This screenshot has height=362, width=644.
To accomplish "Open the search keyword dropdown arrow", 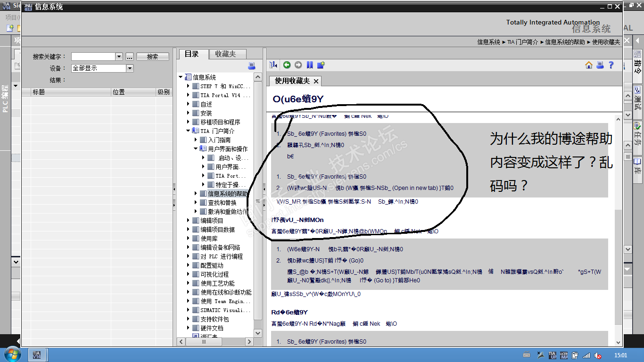I will click(x=119, y=57).
